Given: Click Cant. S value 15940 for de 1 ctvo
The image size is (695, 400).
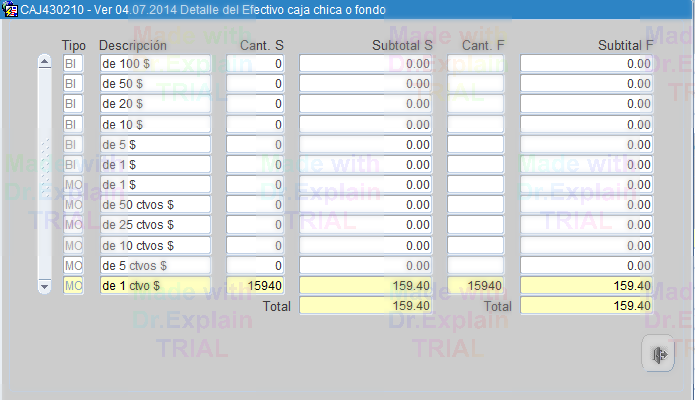Looking at the screenshot, I should (255, 286).
